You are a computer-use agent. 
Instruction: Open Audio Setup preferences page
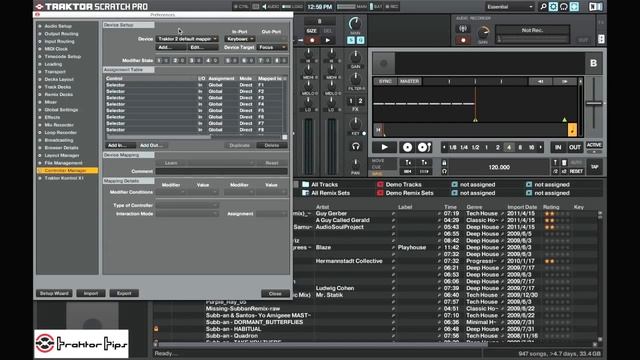click(58, 26)
